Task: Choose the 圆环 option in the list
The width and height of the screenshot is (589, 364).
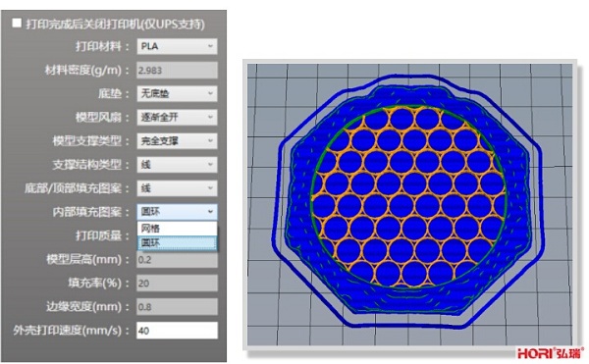Action: 178,242
